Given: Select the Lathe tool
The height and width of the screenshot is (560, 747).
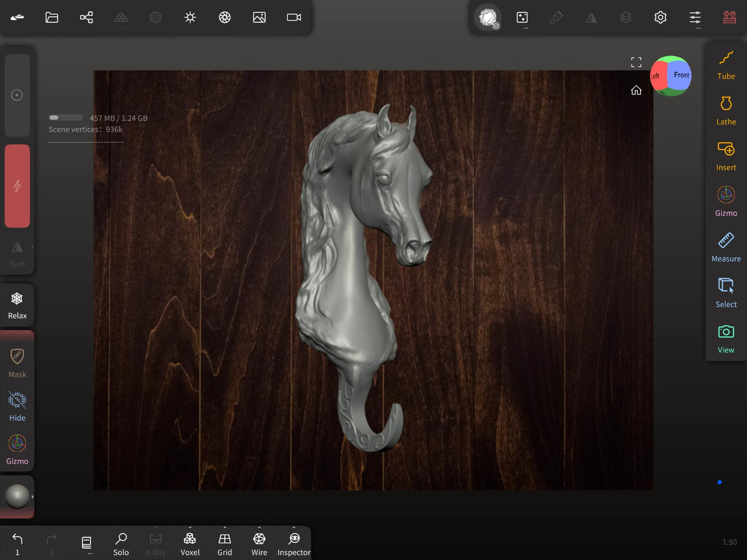Looking at the screenshot, I should click(726, 111).
